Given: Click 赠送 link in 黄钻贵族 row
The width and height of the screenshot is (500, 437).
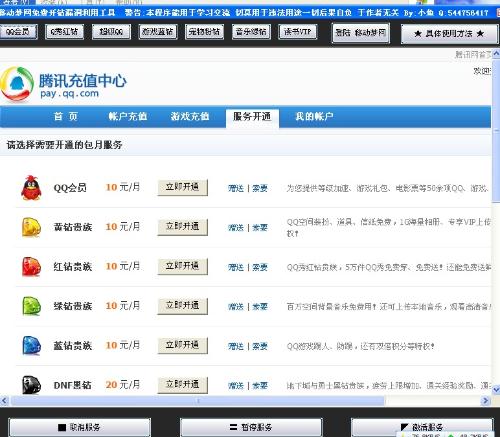Looking at the screenshot, I should [236, 228].
